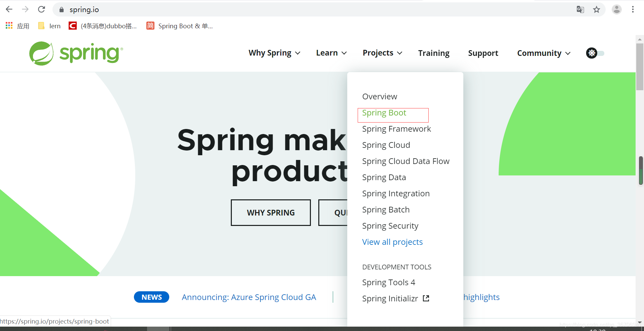Open external link icon next to Spring Initializr
Viewport: 644px width, 331px height.
[x=426, y=298]
